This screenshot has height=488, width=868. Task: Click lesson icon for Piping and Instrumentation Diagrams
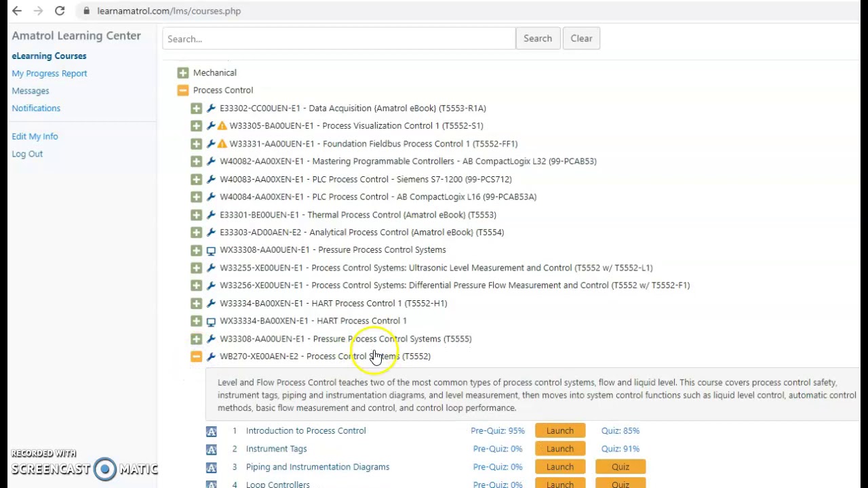click(x=211, y=468)
